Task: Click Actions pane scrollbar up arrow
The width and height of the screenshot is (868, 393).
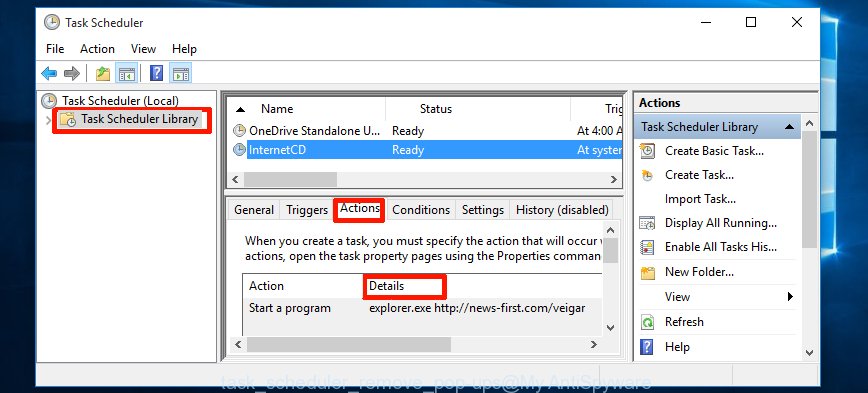Action: 809,123
